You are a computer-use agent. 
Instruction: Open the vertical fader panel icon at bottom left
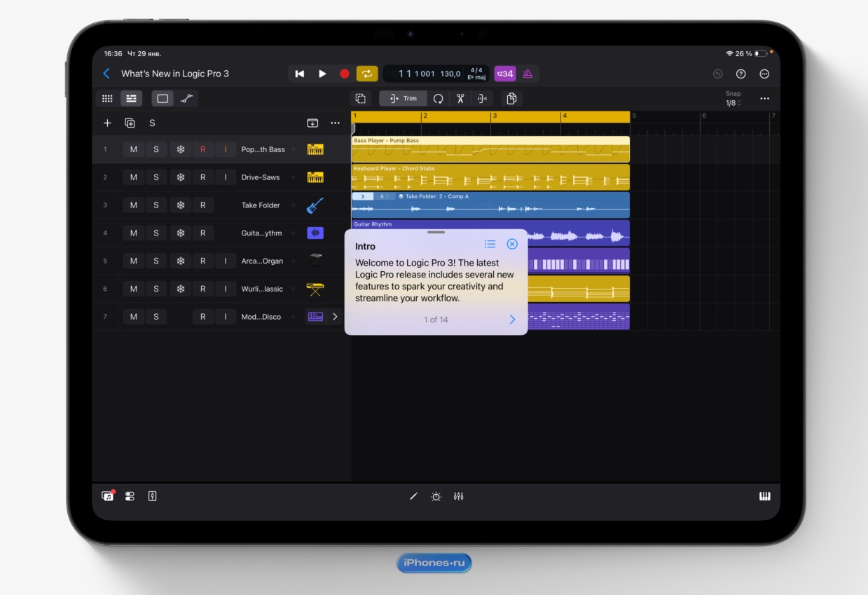click(152, 496)
